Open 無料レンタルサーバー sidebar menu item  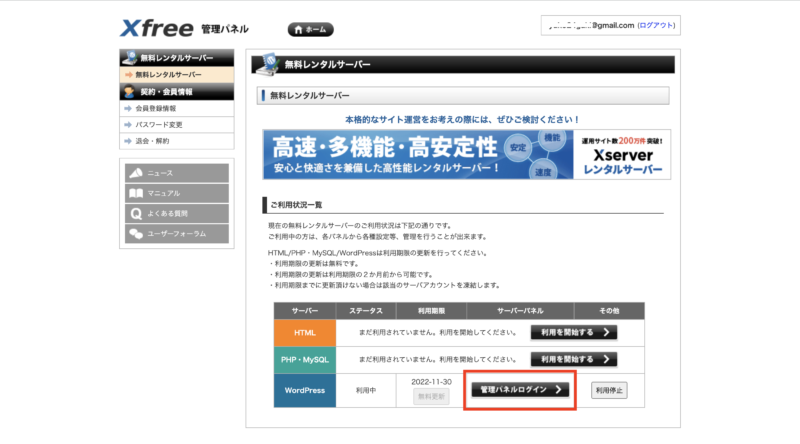tap(177, 75)
